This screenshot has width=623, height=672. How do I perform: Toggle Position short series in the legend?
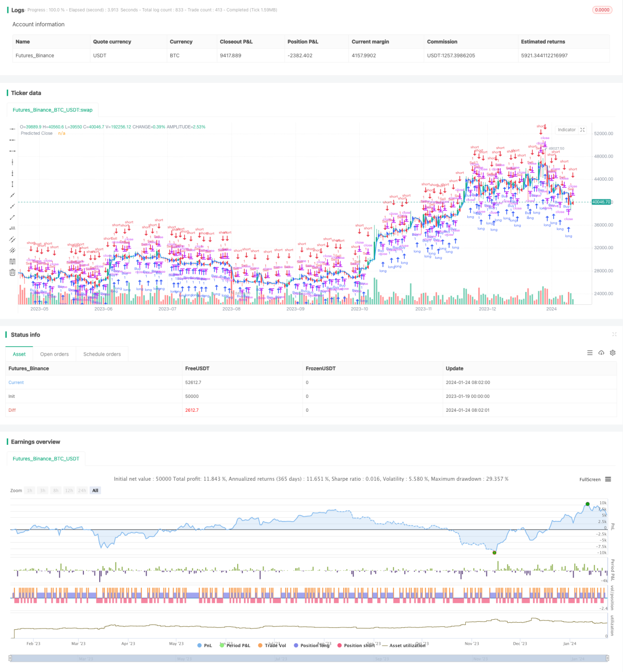click(x=356, y=646)
